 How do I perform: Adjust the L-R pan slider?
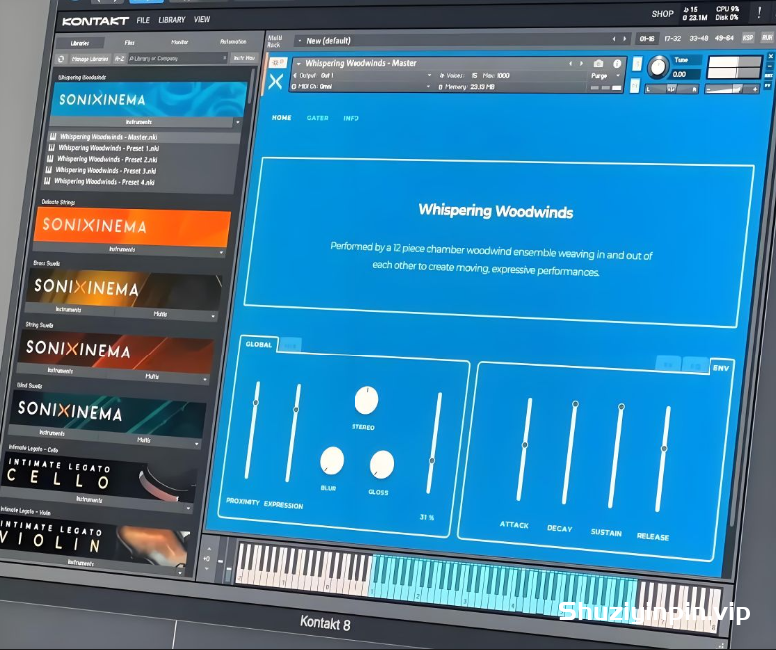(x=672, y=89)
